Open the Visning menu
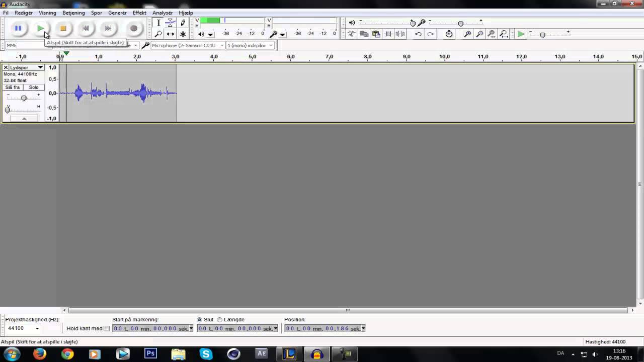The height and width of the screenshot is (362, 644). 47,13
